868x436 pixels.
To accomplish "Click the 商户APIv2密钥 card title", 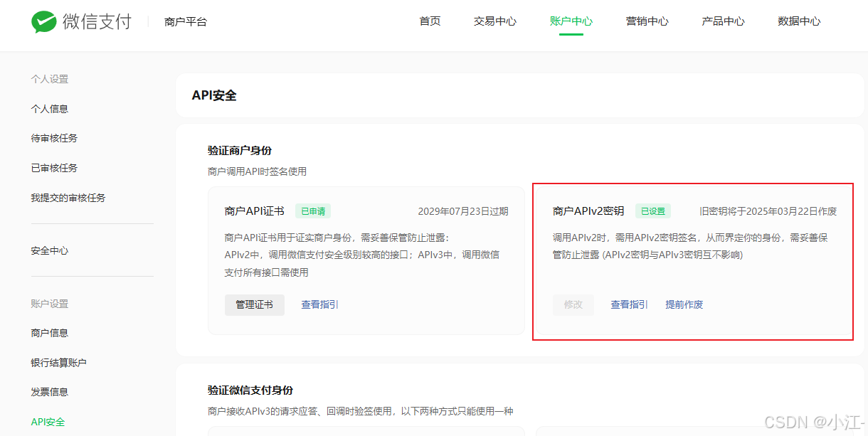I will (x=588, y=211).
